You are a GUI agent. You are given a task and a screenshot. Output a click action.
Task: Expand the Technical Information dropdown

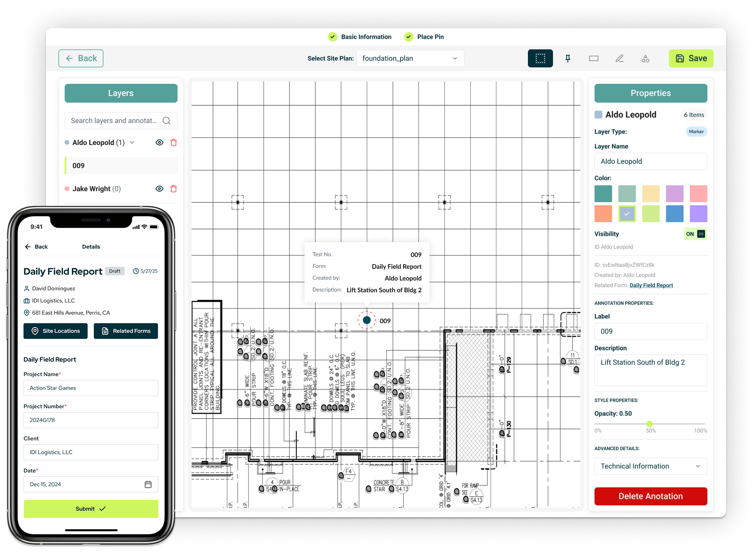(x=650, y=466)
